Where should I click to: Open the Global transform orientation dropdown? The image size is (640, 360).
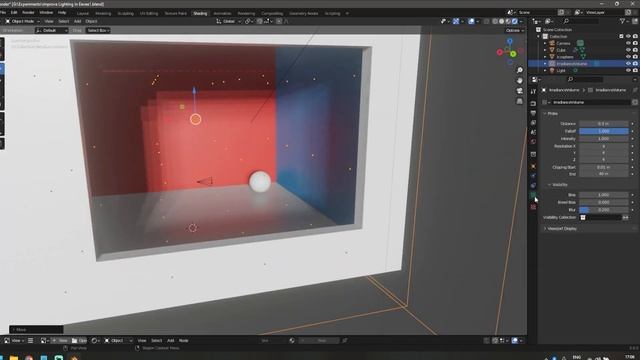pyautogui.click(x=228, y=21)
